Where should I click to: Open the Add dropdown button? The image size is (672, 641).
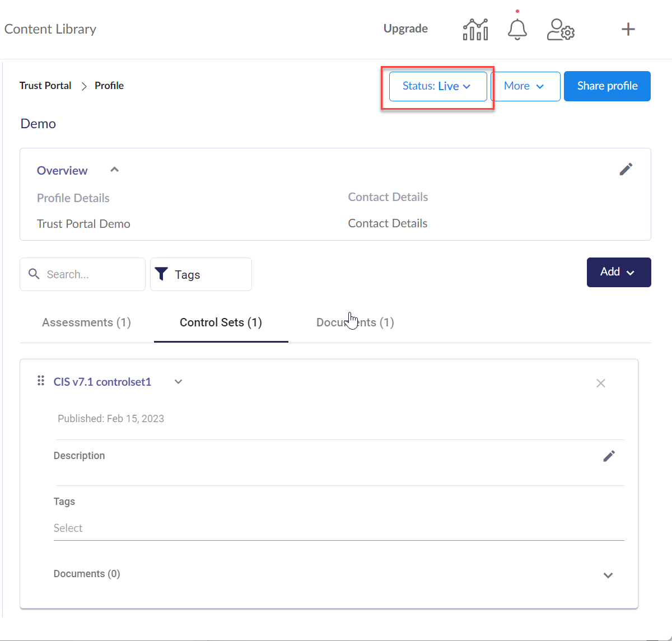click(x=618, y=272)
